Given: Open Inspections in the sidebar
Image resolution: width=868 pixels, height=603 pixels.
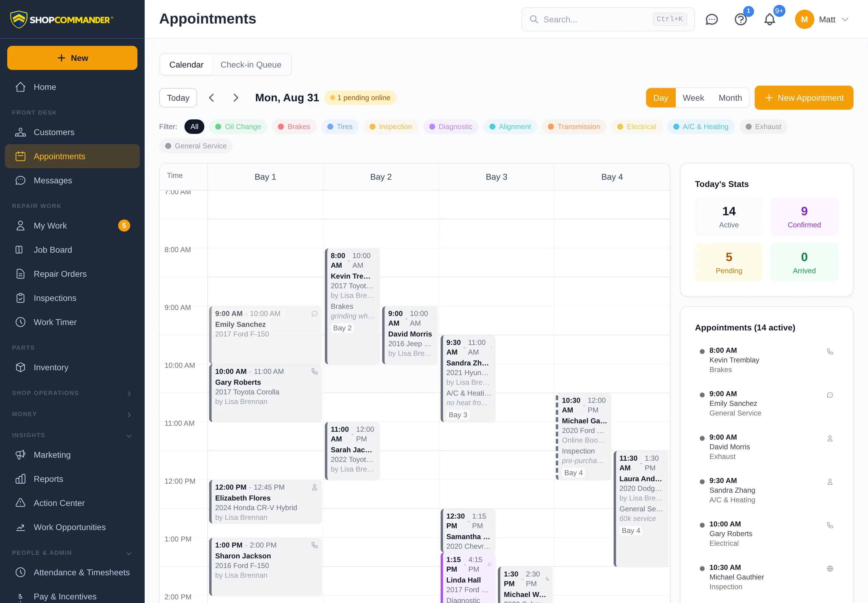Looking at the screenshot, I should click(x=72, y=298).
